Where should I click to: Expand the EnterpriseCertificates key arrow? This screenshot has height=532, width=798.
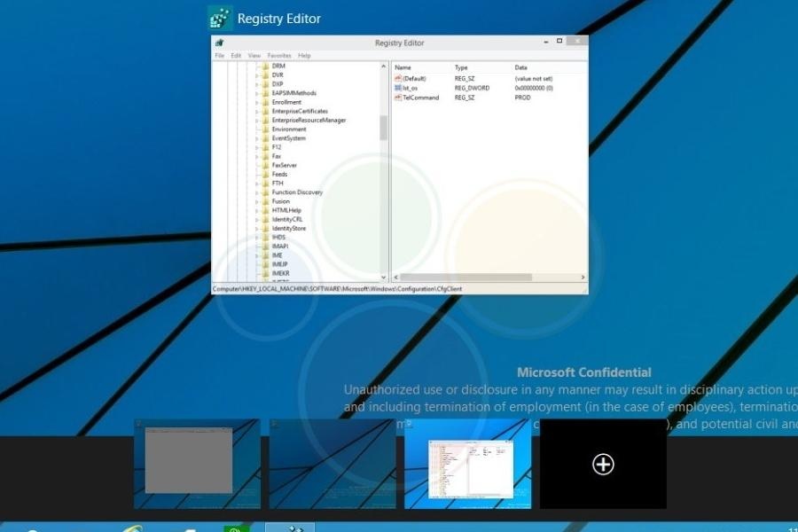click(256, 112)
